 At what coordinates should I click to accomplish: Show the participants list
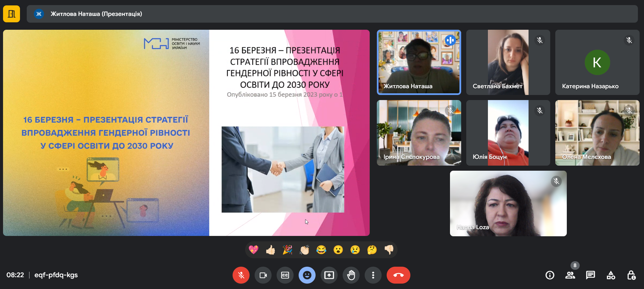(570, 275)
